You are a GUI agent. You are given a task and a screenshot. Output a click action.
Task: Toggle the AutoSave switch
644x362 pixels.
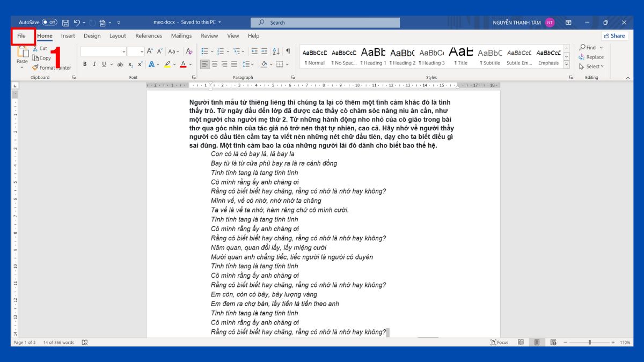49,23
